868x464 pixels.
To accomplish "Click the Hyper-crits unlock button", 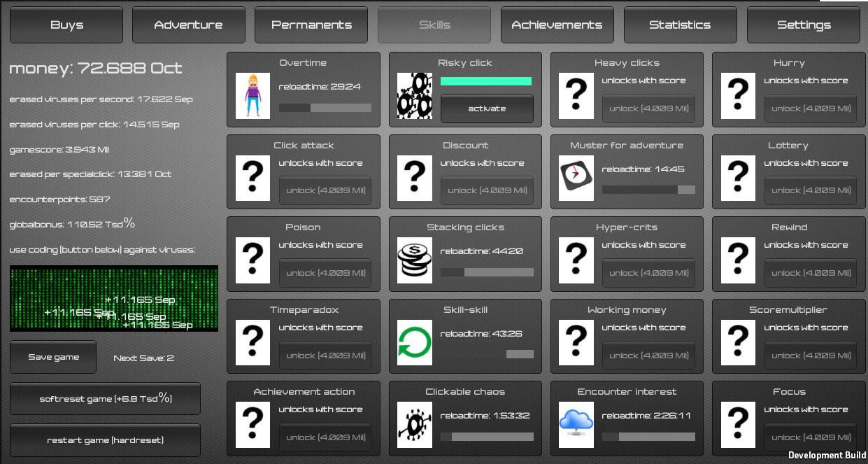I will 649,273.
